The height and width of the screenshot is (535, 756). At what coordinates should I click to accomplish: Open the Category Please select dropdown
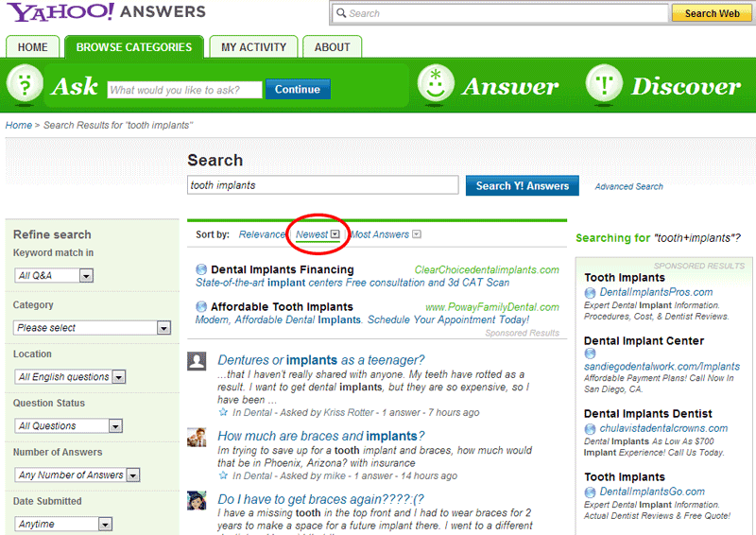[x=92, y=328]
